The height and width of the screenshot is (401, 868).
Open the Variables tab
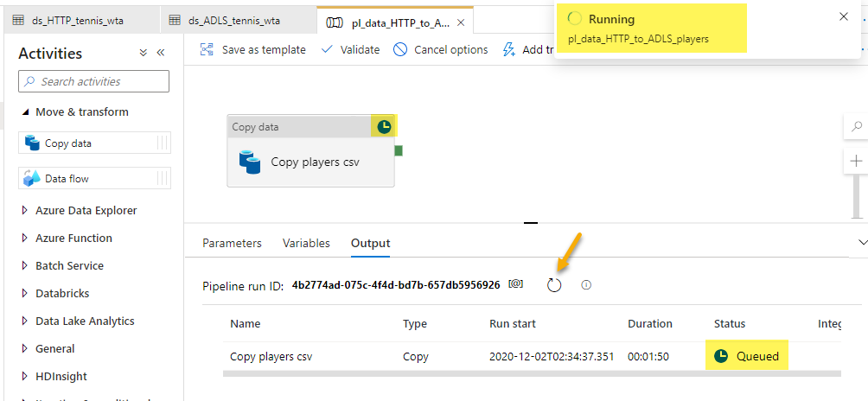(x=306, y=243)
